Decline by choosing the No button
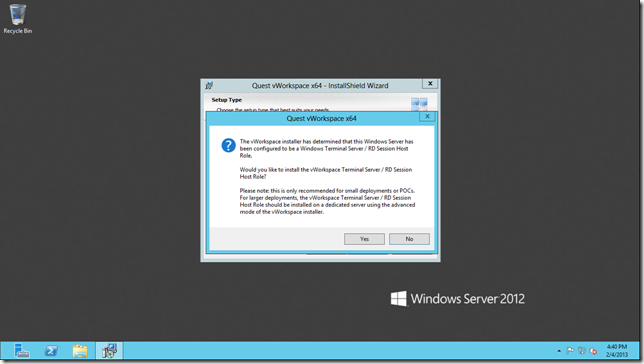 pyautogui.click(x=409, y=239)
